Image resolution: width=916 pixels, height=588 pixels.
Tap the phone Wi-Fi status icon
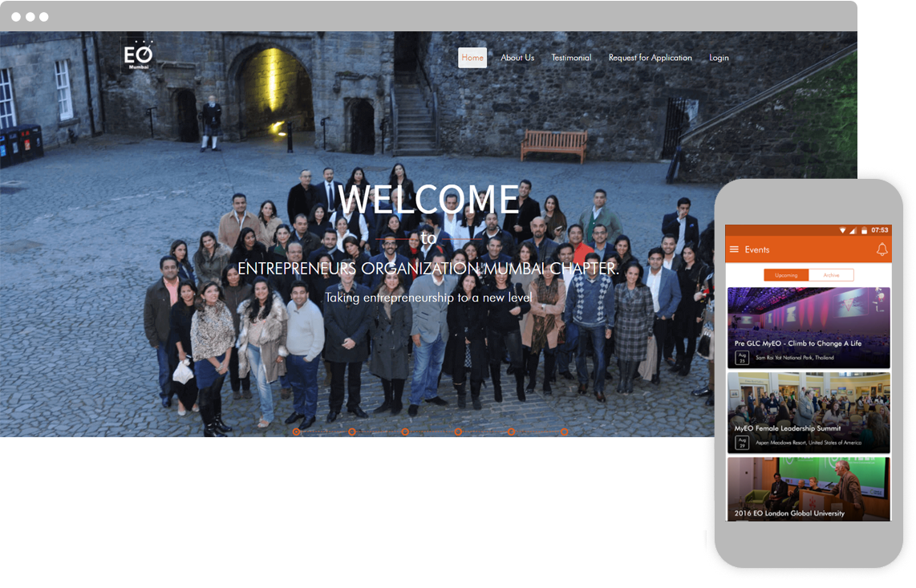tap(842, 230)
